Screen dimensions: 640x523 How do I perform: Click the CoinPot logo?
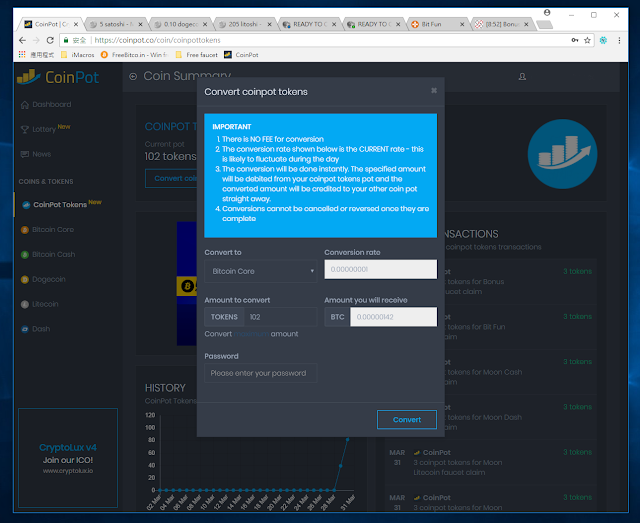[58, 77]
